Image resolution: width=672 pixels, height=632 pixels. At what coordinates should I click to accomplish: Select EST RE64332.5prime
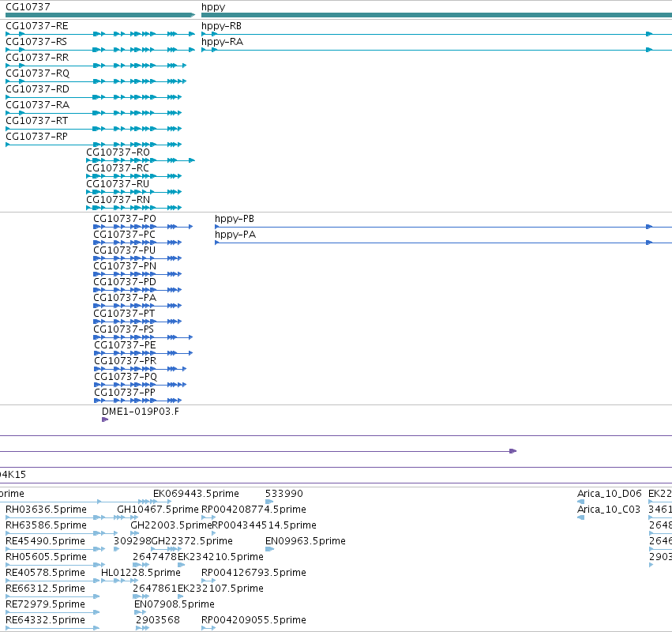45,620
